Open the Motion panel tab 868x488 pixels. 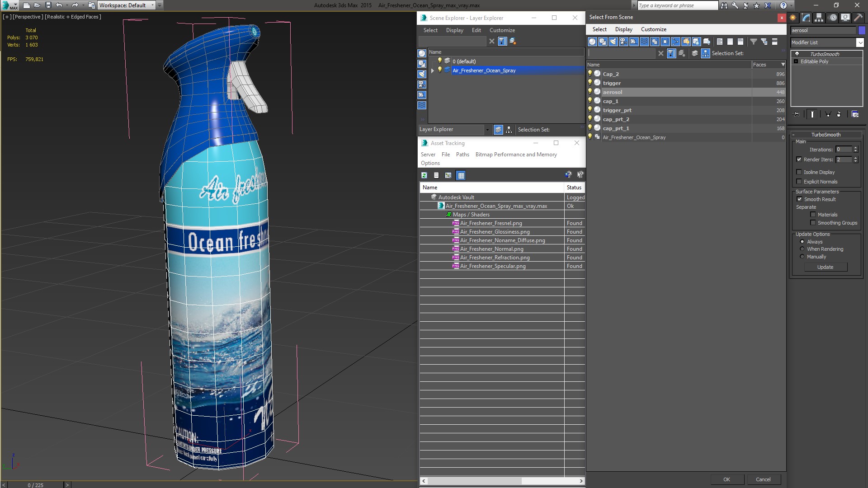[832, 18]
